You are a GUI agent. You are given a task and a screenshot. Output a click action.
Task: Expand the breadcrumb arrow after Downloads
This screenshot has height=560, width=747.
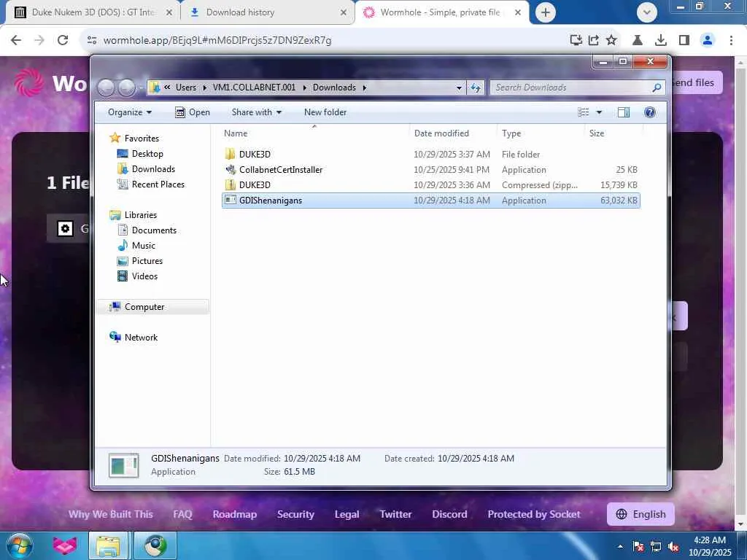pyautogui.click(x=365, y=87)
